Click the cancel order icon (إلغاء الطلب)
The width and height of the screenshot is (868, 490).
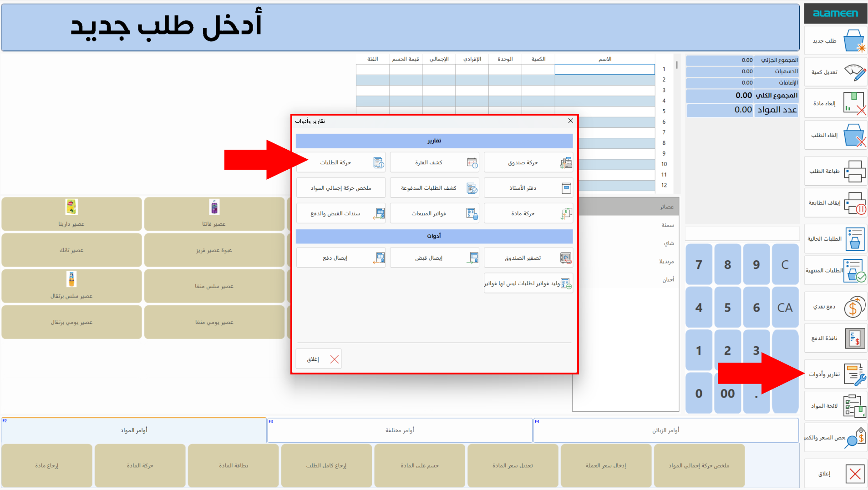[x=854, y=135]
